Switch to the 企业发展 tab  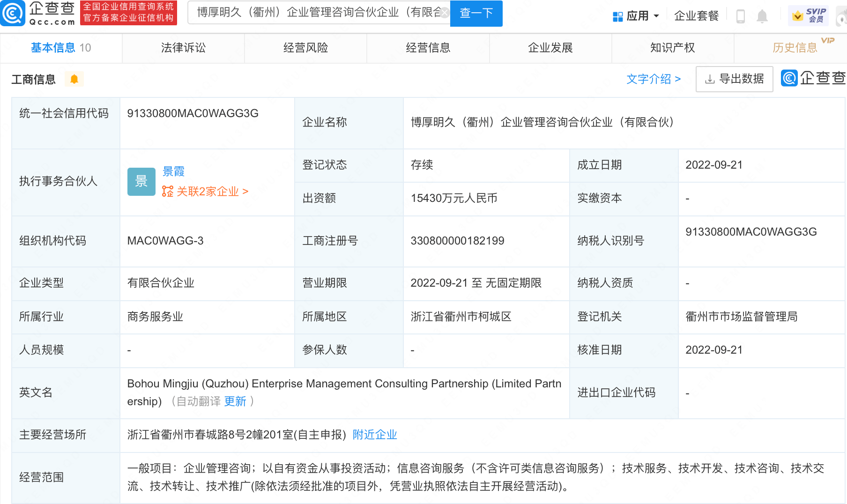click(550, 48)
